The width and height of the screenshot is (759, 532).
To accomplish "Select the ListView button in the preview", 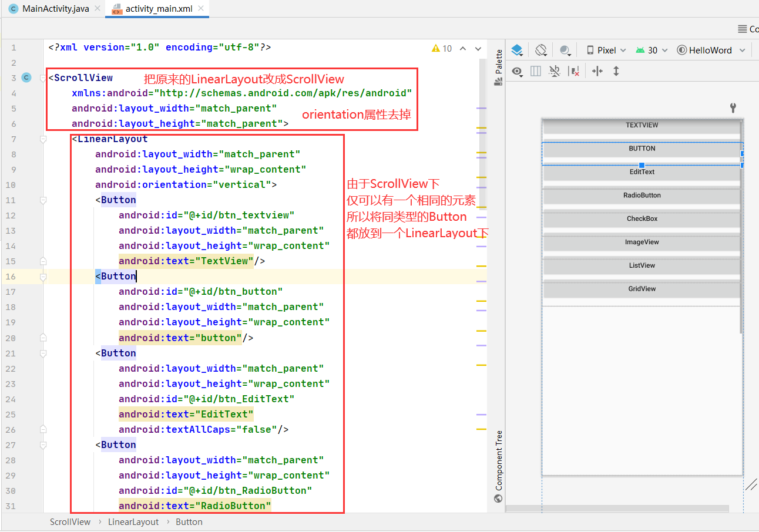I will 642,267.
